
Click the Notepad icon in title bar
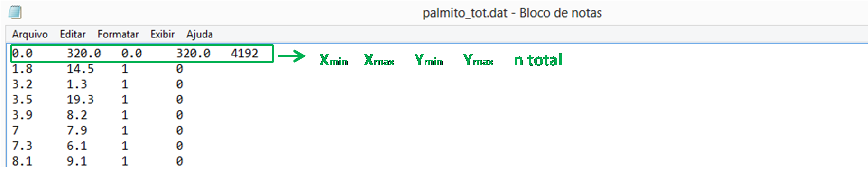click(15, 12)
